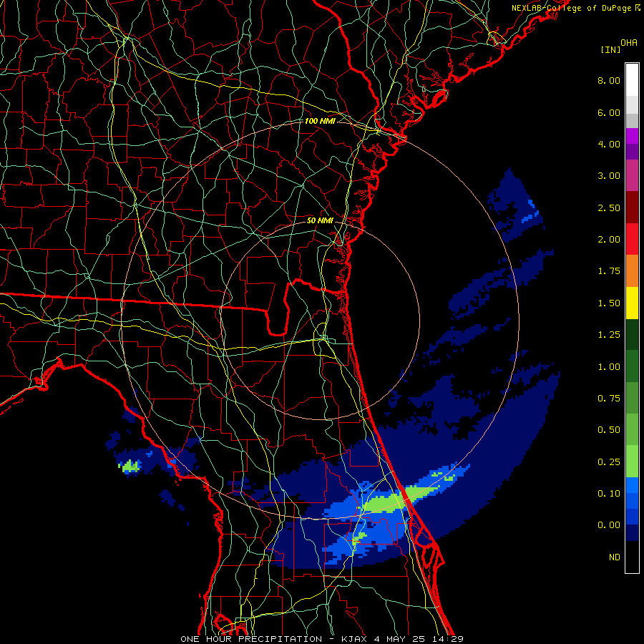Click the 3.00 legend value
Viewport: 644px width, 644px height.
coord(609,176)
